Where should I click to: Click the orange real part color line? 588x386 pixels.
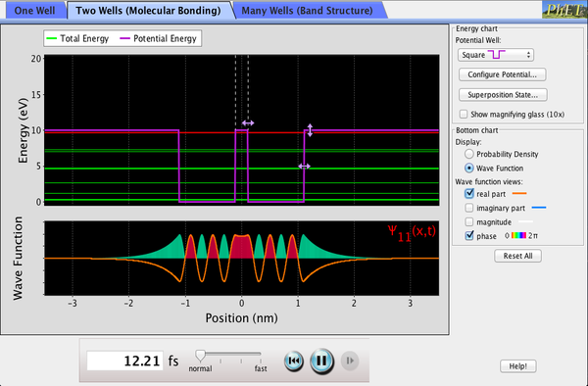(519, 194)
